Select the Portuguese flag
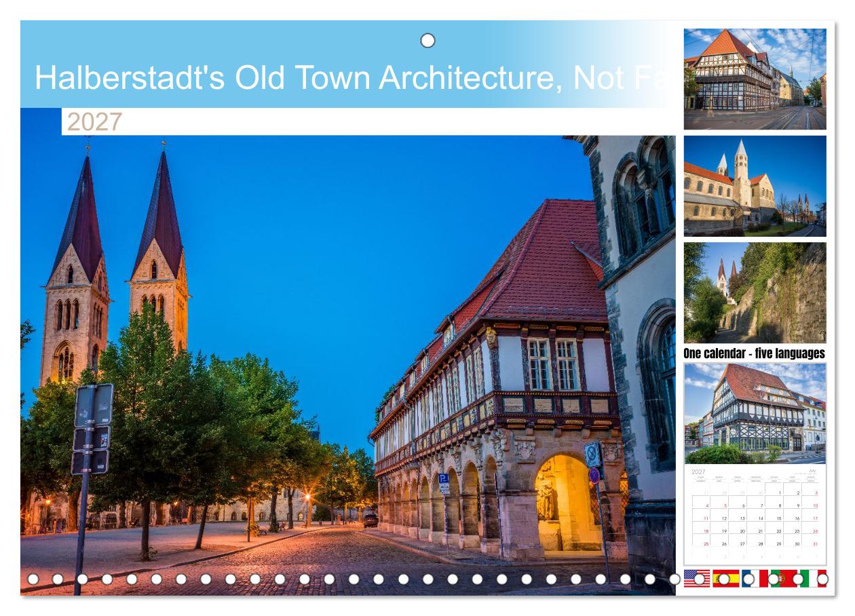This screenshot has width=855, height=616. [784, 579]
